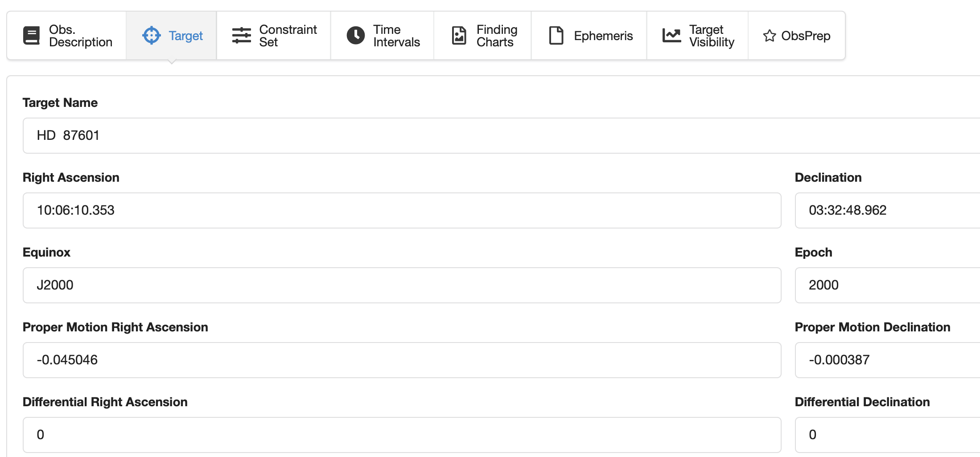Select the Epoch input field
Image resolution: width=980 pixels, height=457 pixels.
point(887,285)
